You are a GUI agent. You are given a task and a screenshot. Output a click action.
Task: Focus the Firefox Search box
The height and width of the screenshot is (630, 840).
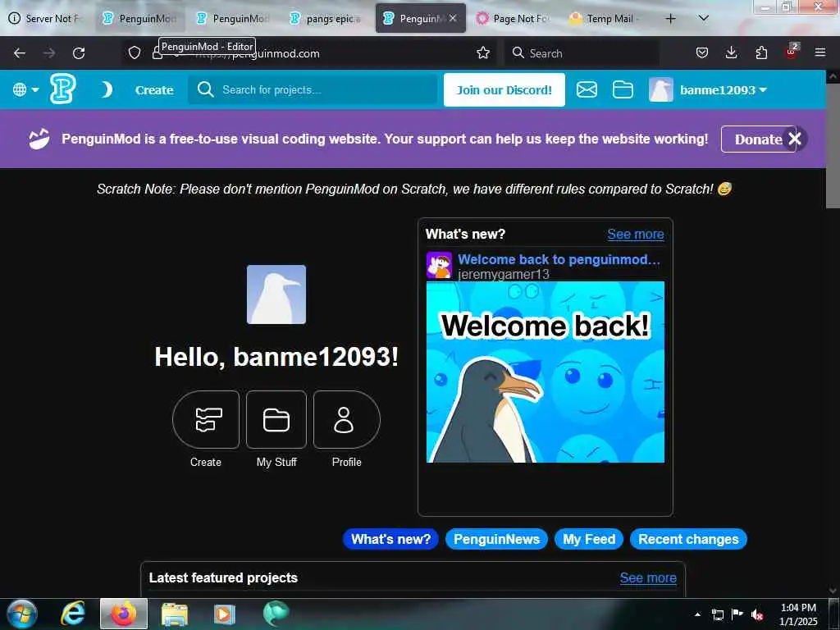(x=582, y=53)
